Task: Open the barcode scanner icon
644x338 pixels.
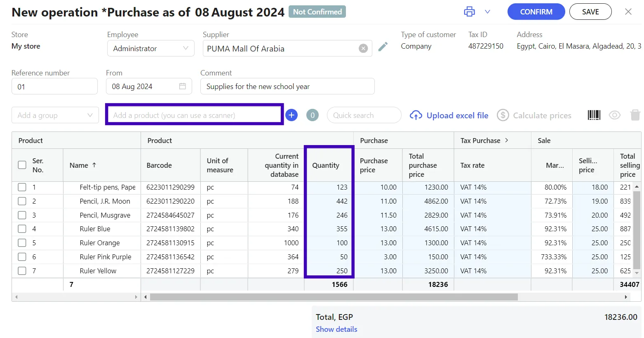Action: click(x=594, y=115)
